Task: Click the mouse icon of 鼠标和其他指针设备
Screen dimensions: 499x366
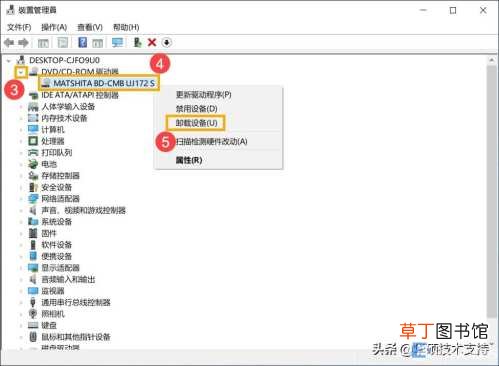Action: coord(33,337)
